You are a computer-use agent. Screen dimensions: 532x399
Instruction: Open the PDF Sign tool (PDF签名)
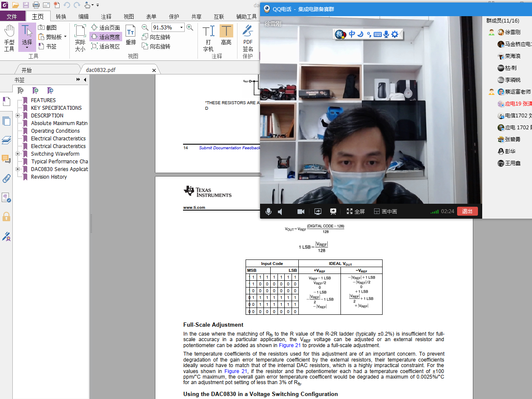(x=248, y=37)
